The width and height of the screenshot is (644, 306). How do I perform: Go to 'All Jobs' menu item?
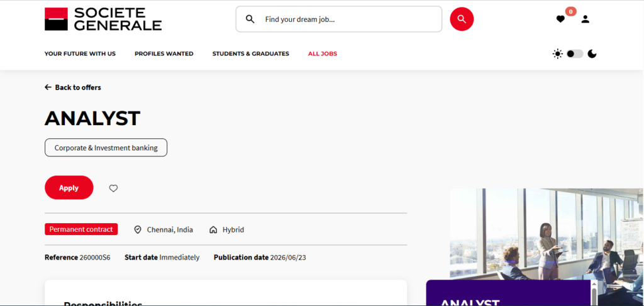pyautogui.click(x=323, y=54)
